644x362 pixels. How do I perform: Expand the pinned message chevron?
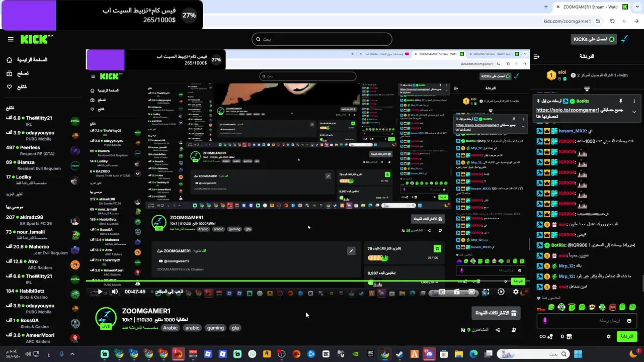tap(634, 112)
